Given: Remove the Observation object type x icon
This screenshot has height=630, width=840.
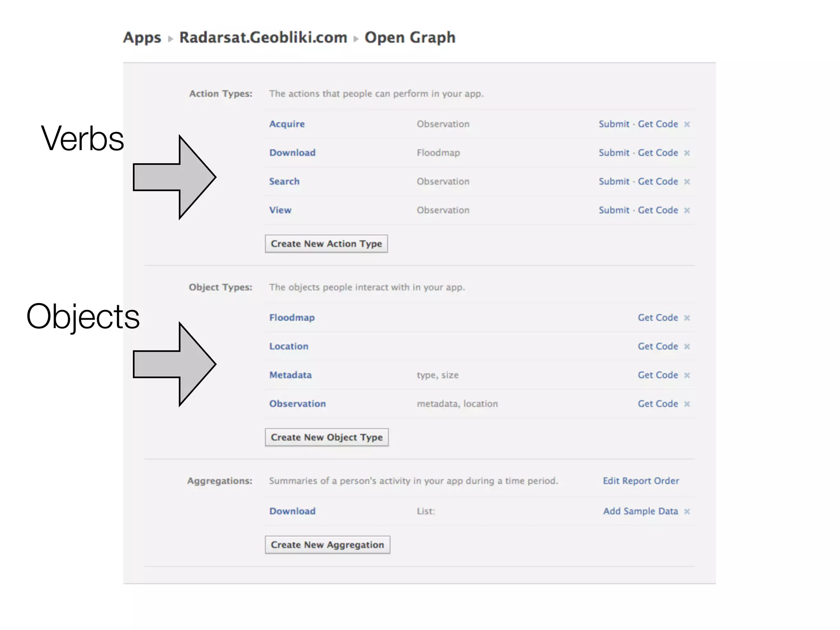Looking at the screenshot, I should point(687,404).
